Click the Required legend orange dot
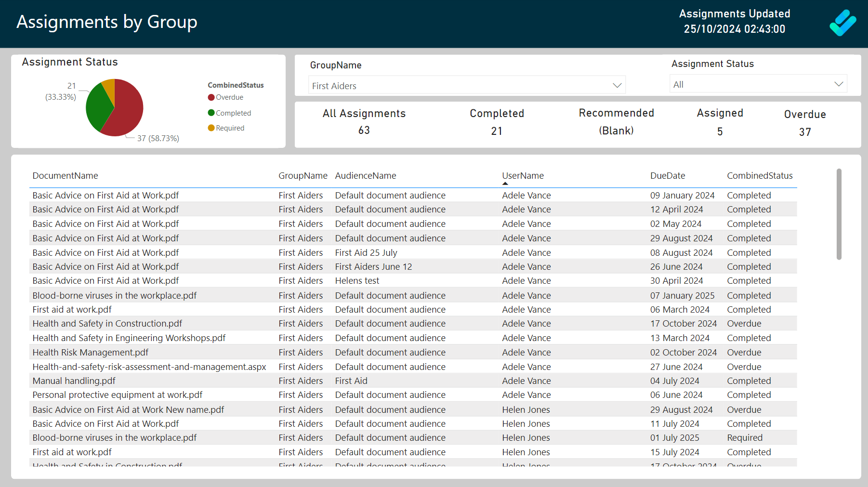The width and height of the screenshot is (868, 487). [x=211, y=128]
